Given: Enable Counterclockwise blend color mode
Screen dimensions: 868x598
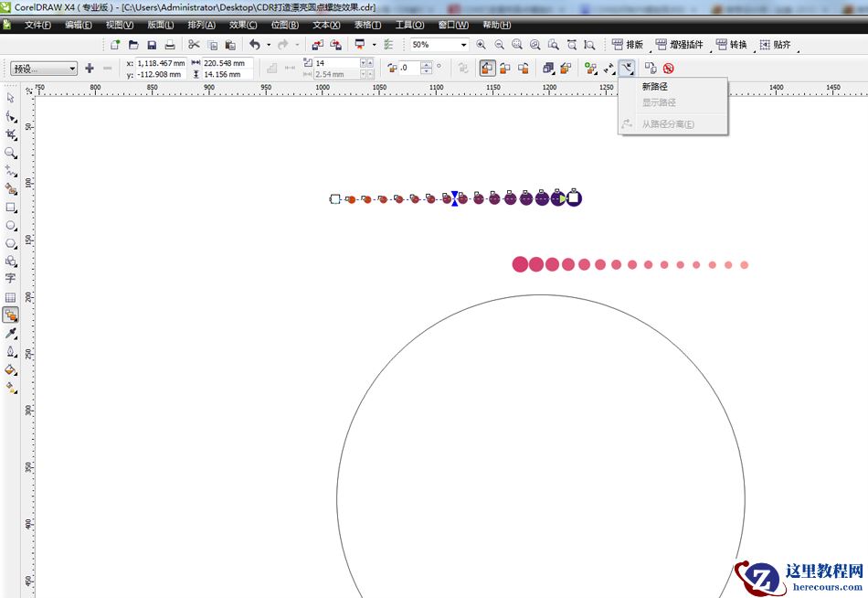Looking at the screenshot, I should (x=524, y=69).
